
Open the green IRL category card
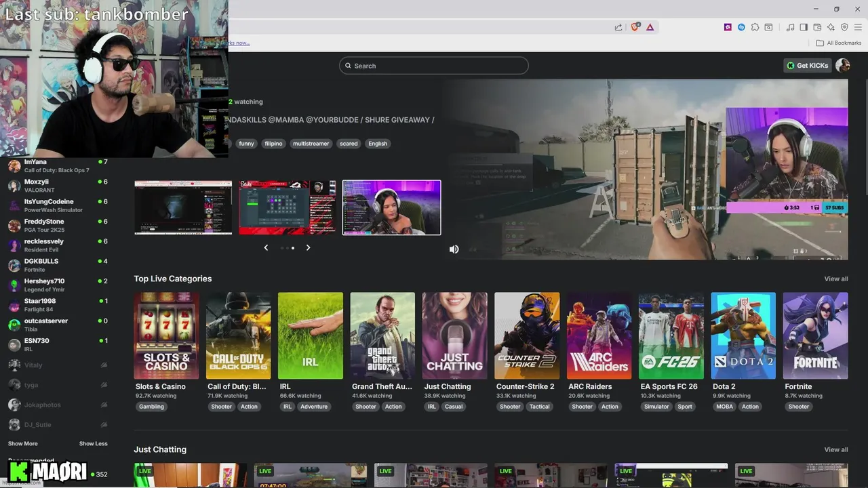[x=311, y=335]
